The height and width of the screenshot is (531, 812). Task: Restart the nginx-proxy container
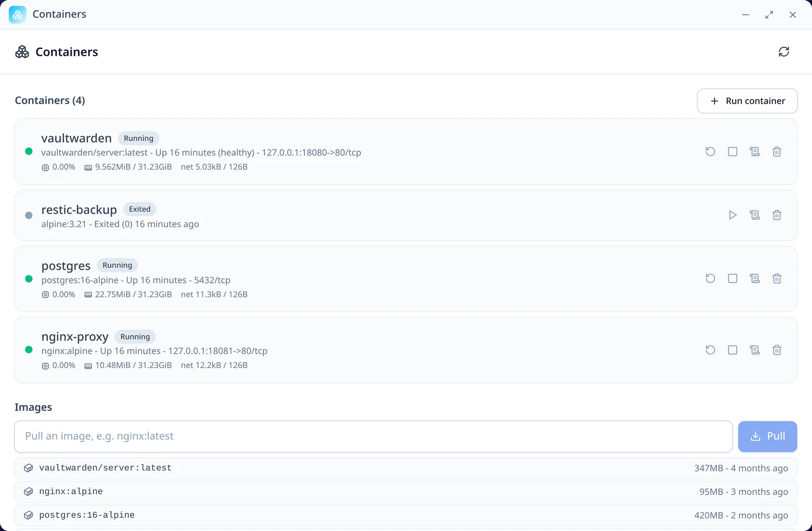[710, 350]
